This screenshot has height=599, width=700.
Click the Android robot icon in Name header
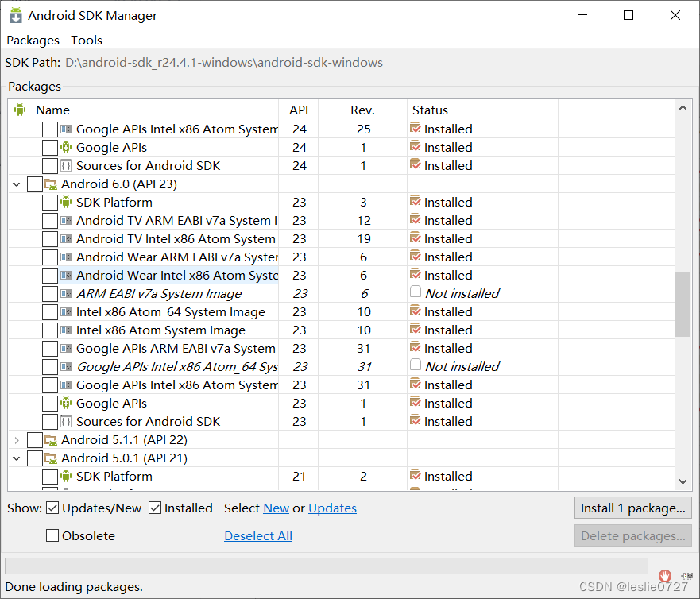(x=20, y=110)
